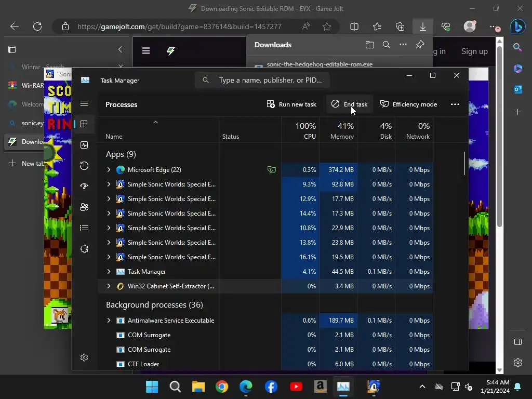Select the first COM Surrogate row
This screenshot has height=399, width=532.
coord(265,335)
